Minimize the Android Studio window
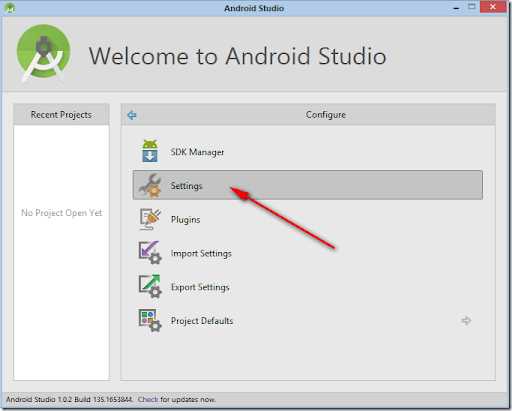512x411 pixels. (x=457, y=7)
